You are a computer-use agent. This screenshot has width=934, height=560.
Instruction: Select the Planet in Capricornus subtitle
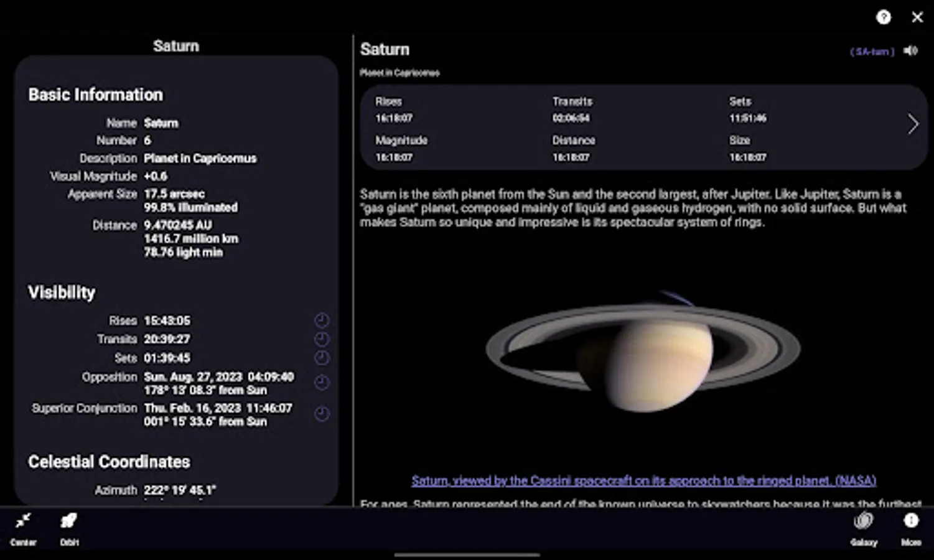(401, 73)
